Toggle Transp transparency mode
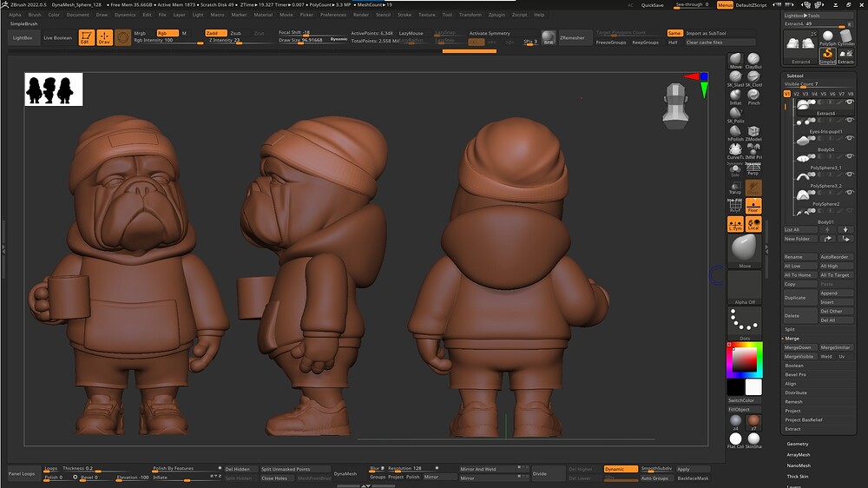The image size is (868, 488). pyautogui.click(x=735, y=188)
